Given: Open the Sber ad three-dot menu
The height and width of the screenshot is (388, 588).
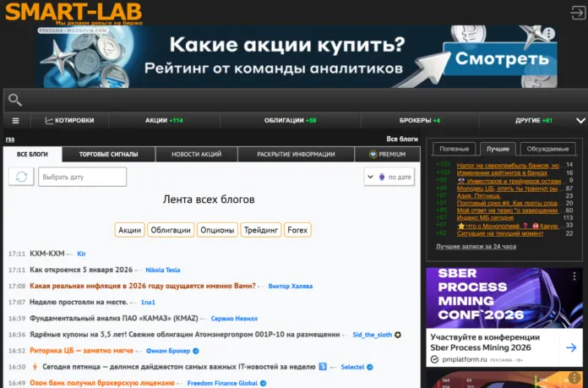Looking at the screenshot, I should coord(574,276).
